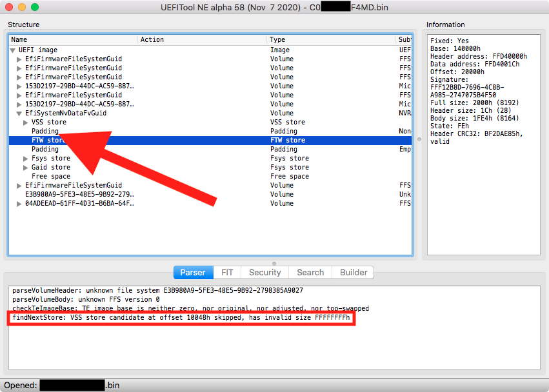Select the E3B980A9-5FE3-48E5 volume row
The width and height of the screenshot is (549, 392).
click(x=210, y=195)
